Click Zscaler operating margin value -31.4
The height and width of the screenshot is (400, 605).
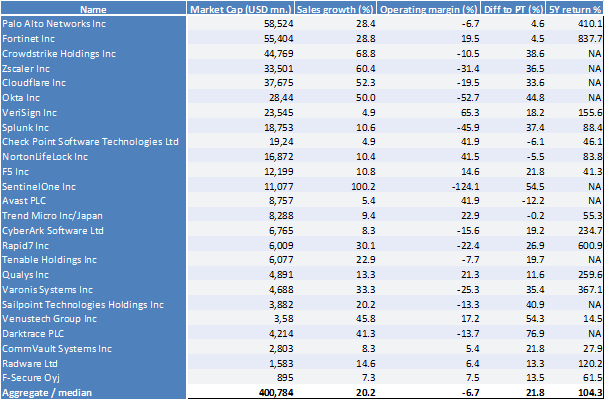(468, 69)
